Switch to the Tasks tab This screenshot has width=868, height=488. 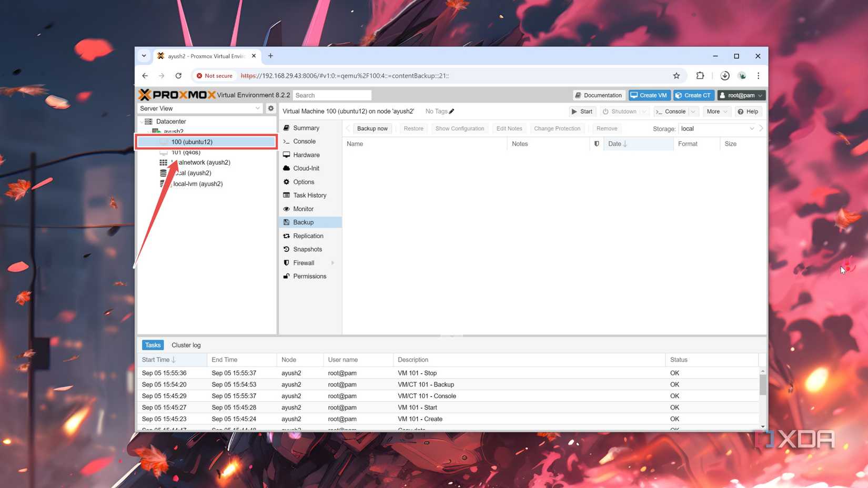point(153,345)
